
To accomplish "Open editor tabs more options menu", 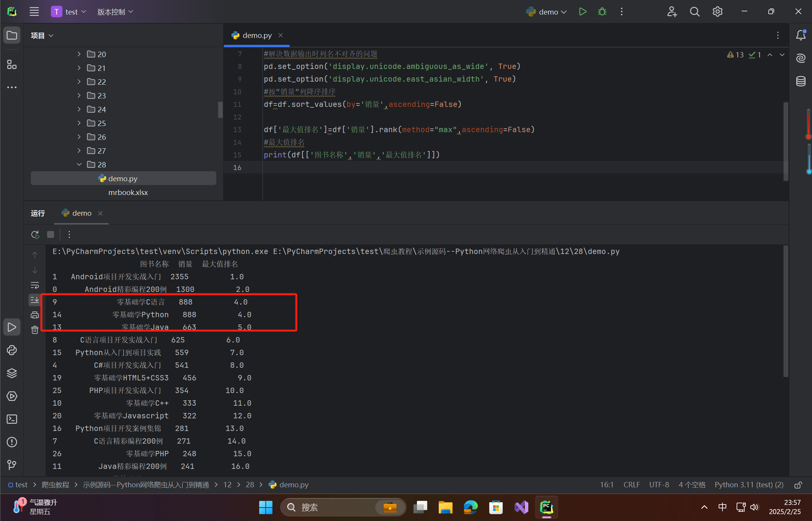I will click(x=778, y=35).
